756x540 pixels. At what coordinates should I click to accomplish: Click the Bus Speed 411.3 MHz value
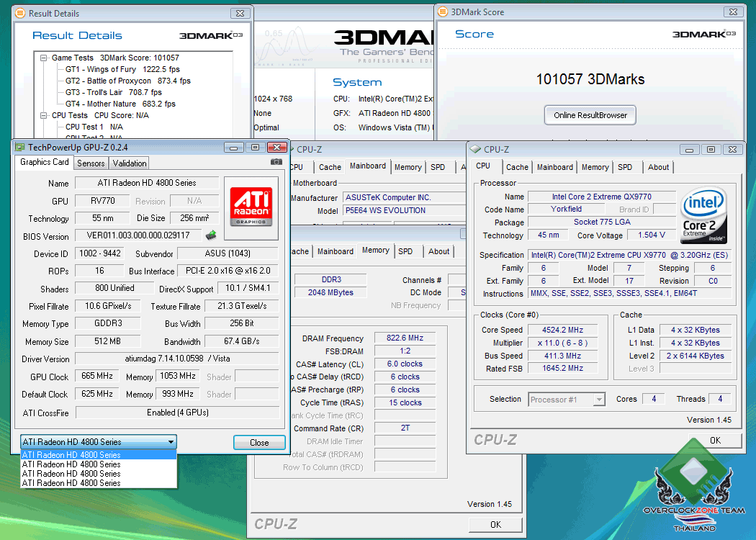click(x=562, y=356)
